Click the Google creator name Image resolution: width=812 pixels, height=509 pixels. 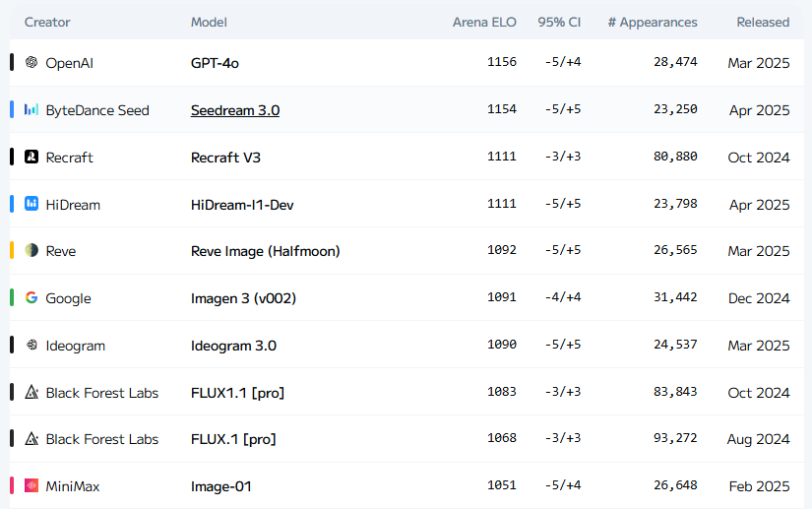click(68, 298)
